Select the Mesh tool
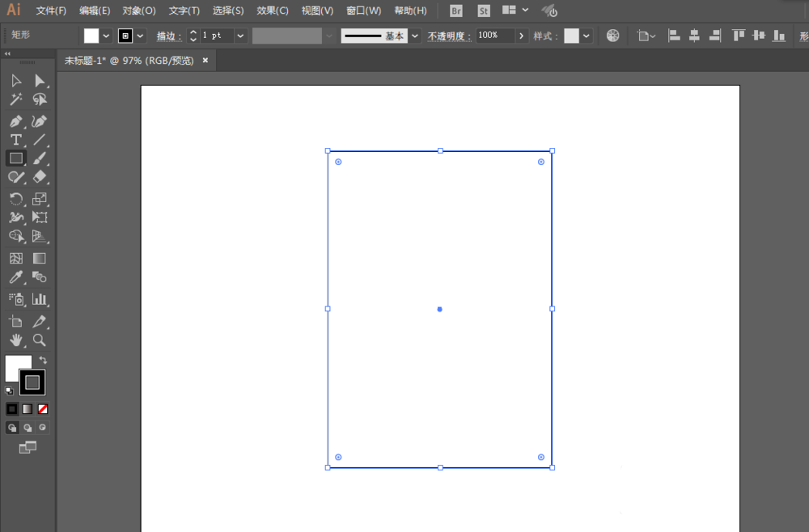Viewport: 809px width, 532px height. 16,258
